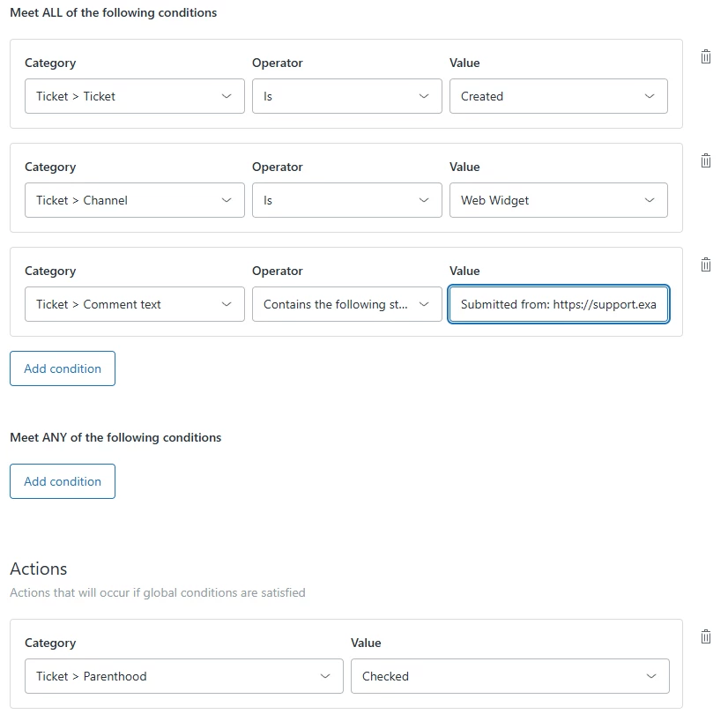This screenshot has width=728, height=714.
Task: Delete the Comment text condition
Action: pos(705,264)
